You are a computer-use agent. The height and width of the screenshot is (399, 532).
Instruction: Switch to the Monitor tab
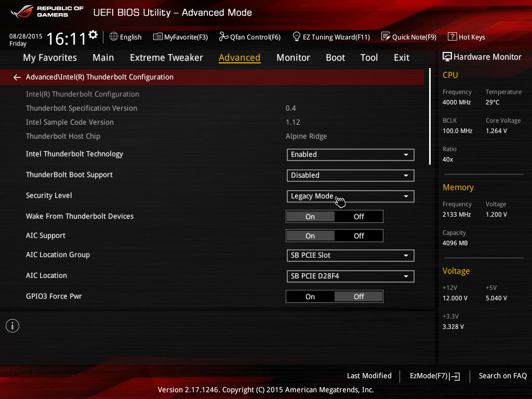pos(293,58)
